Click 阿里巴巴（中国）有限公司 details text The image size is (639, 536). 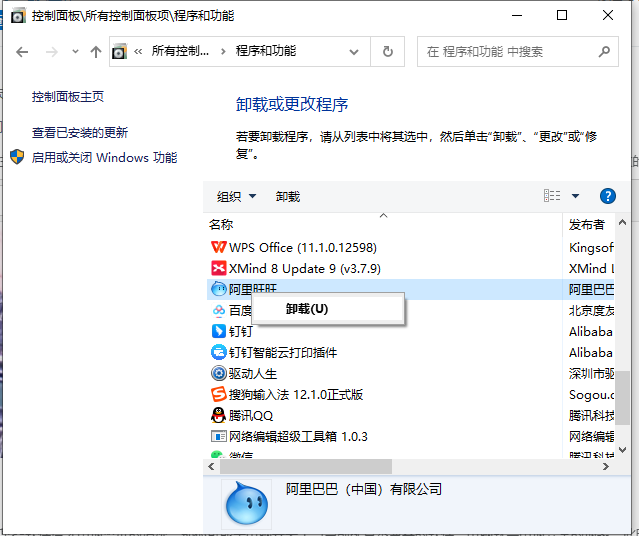[364, 489]
